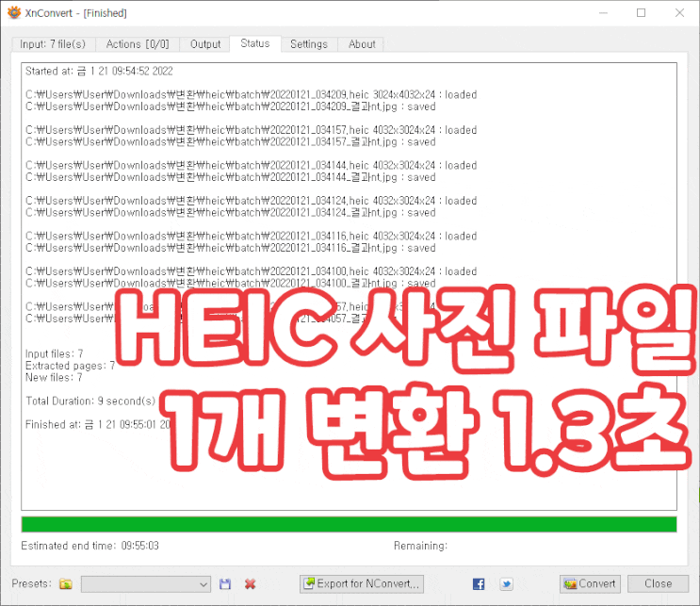
Task: Click the 'New files: 7' line
Action: [x=54, y=378]
